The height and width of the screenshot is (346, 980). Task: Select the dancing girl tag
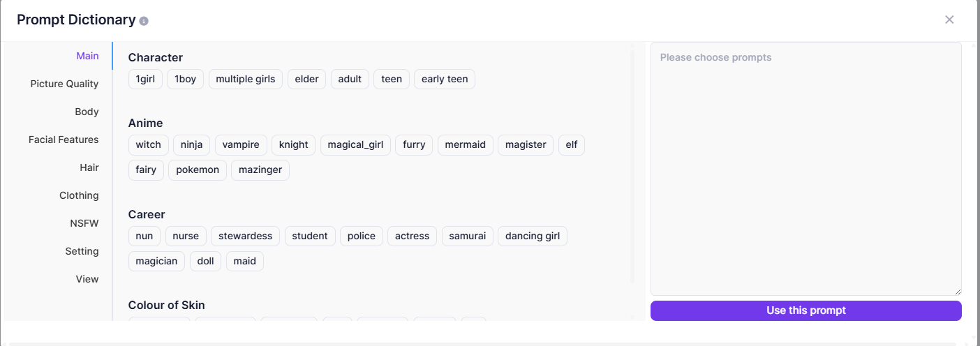(533, 236)
